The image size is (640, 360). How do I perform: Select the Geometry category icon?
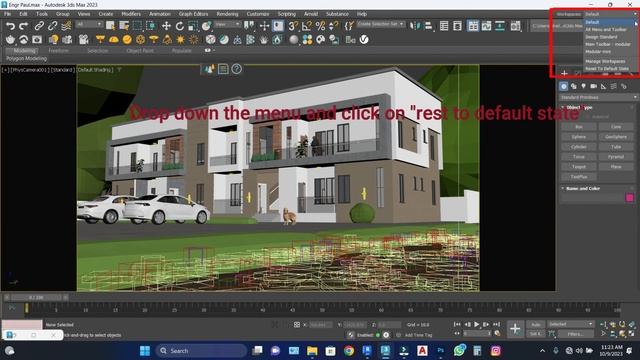(563, 86)
